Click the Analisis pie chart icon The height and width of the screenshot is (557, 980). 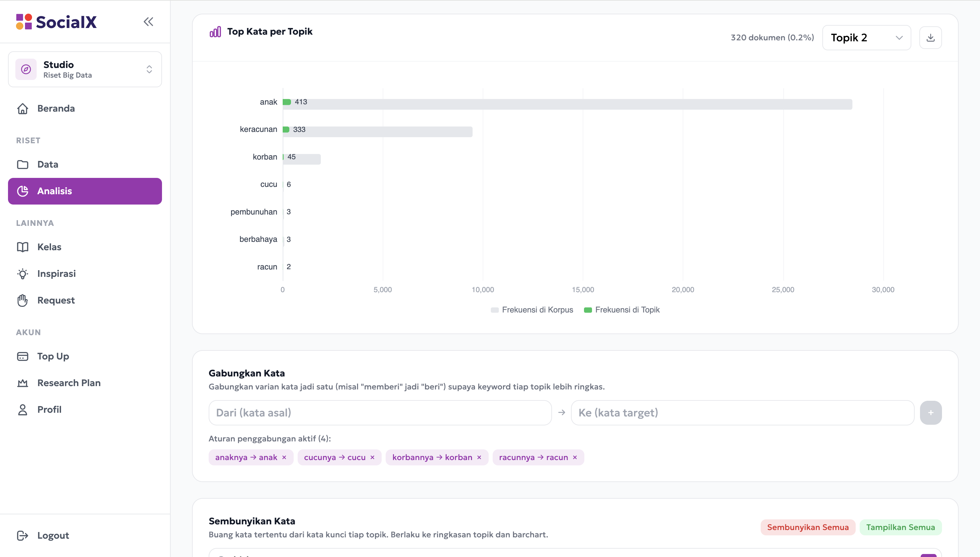[23, 191]
